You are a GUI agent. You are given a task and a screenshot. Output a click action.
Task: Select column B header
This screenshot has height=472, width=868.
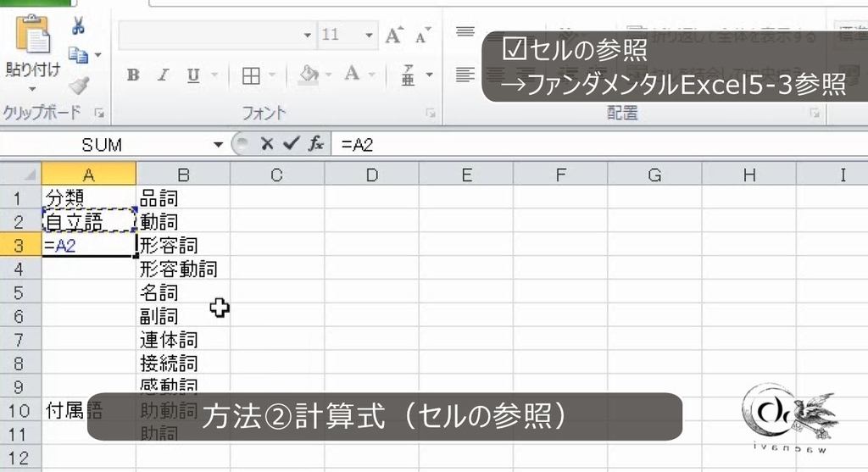pos(183,175)
